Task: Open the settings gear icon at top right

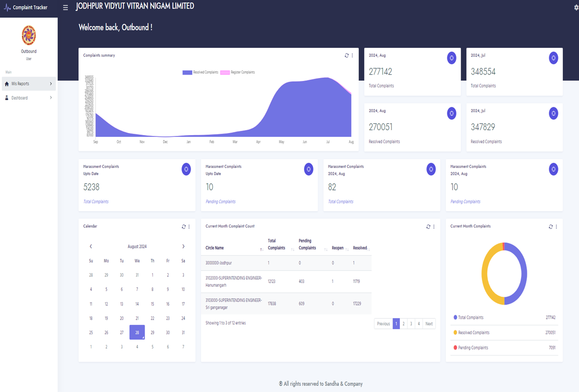Action: point(576,8)
